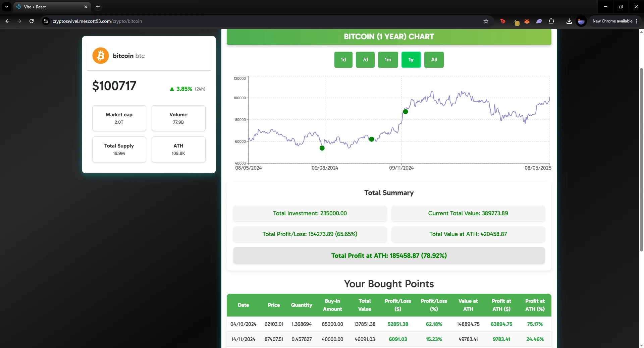
Task: Click the 75.17% profit at ATH cell
Action: [x=535, y=324]
